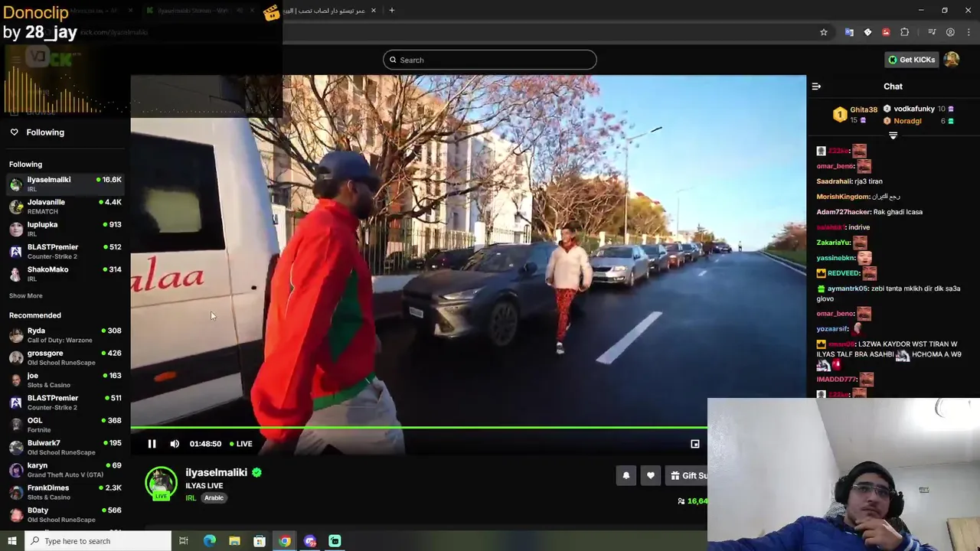Open Microsoft Store from taskbar
The width and height of the screenshot is (980, 551).
(x=260, y=541)
